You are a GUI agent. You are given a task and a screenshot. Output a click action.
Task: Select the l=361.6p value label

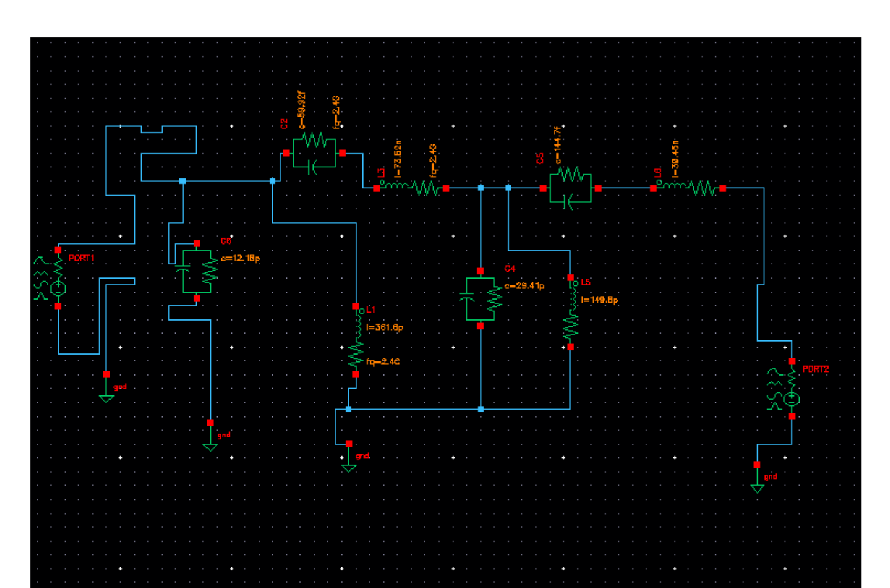click(x=385, y=328)
